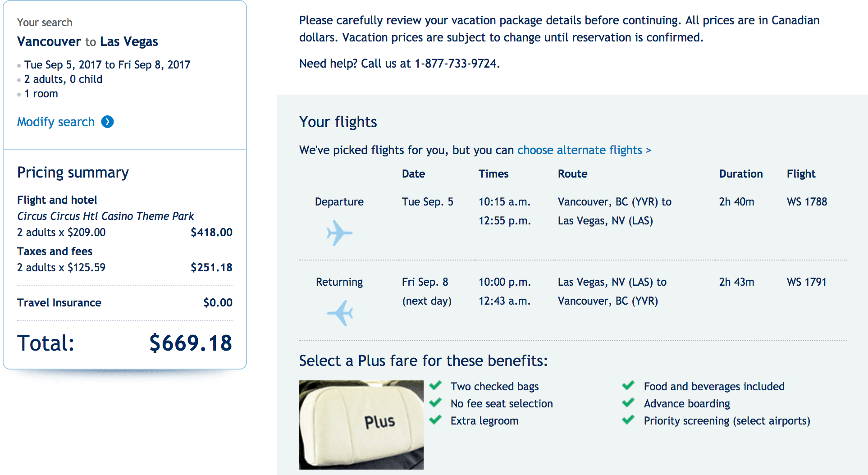Click the checkmark beside Food and beverages included
The height and width of the screenshot is (475, 868).
628,386
